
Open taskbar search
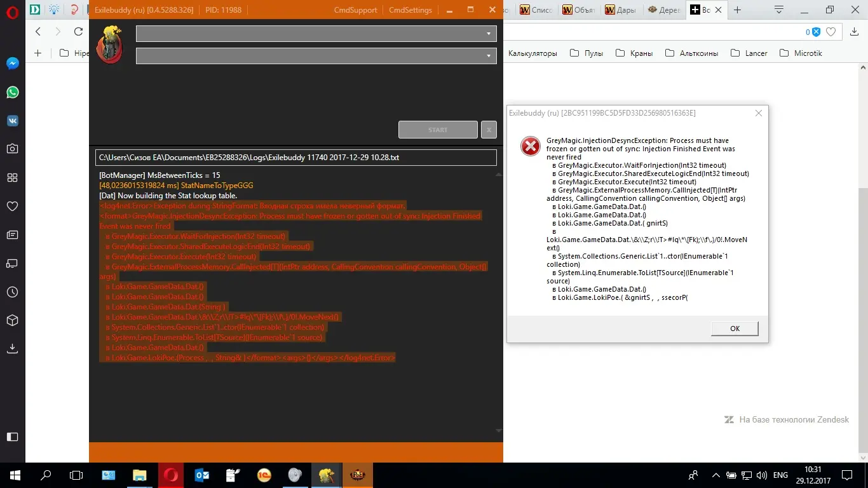pyautogui.click(x=46, y=475)
